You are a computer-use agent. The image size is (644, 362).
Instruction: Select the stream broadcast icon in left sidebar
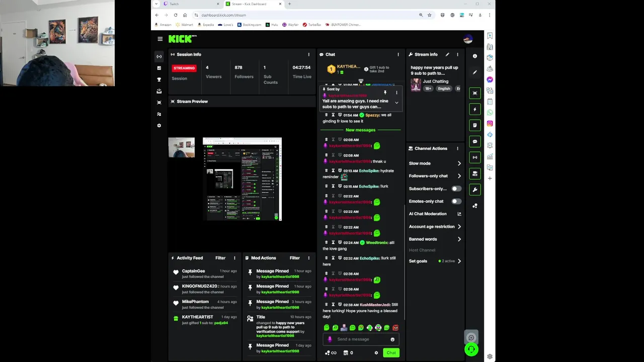point(159,56)
